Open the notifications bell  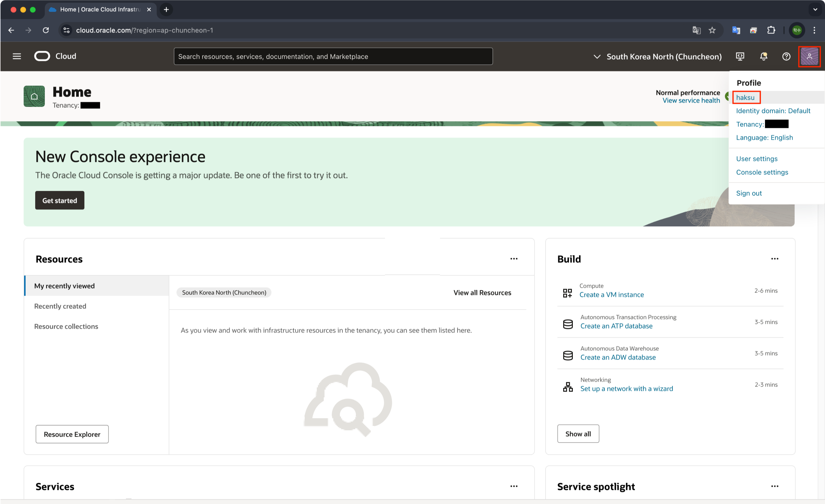point(763,56)
